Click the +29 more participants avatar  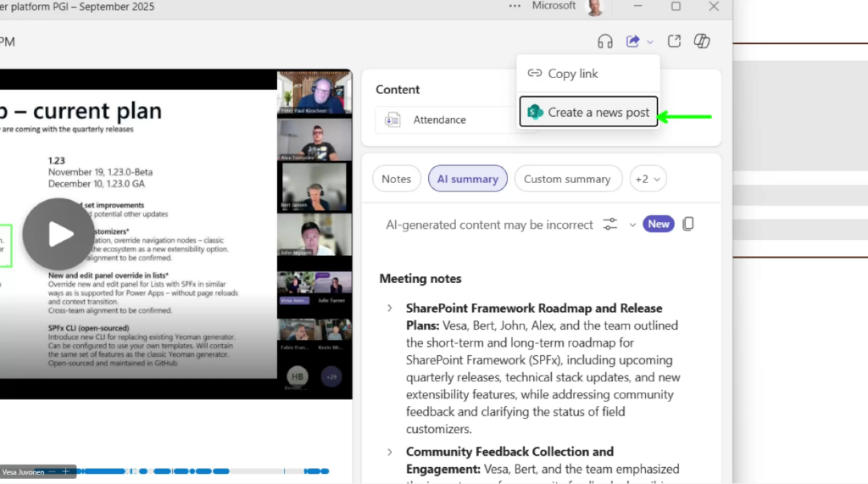coord(331,376)
